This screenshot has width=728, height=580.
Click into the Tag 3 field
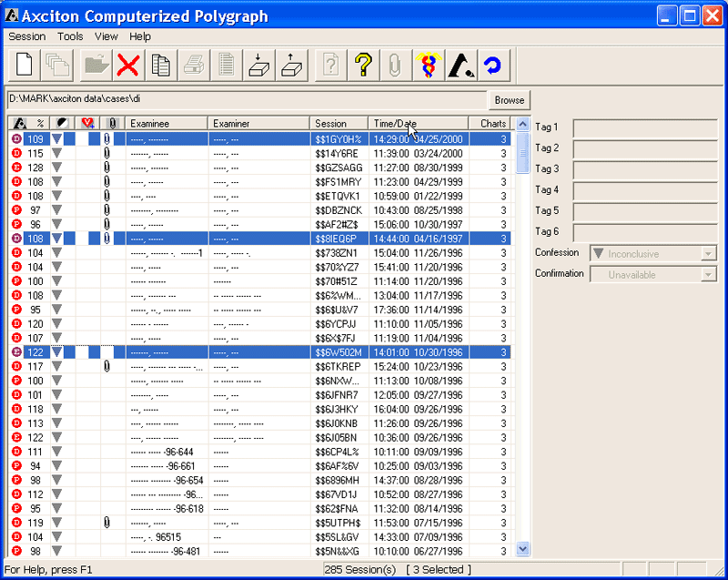tap(645, 170)
